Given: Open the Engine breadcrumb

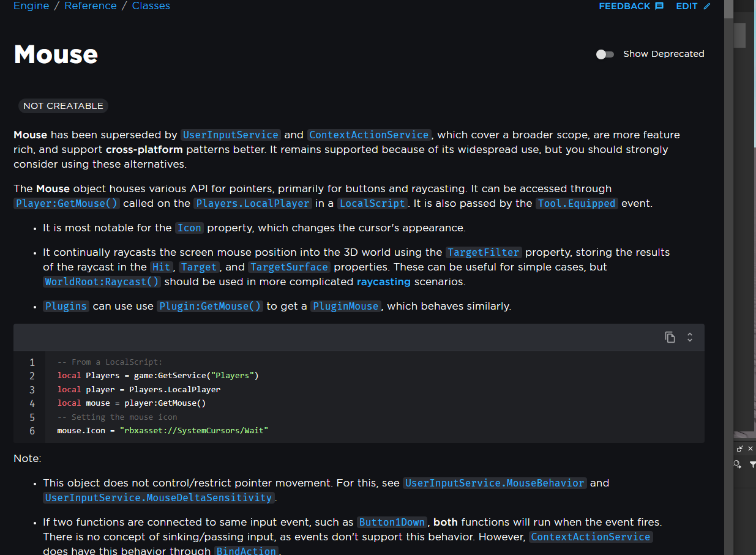Looking at the screenshot, I should [x=31, y=6].
